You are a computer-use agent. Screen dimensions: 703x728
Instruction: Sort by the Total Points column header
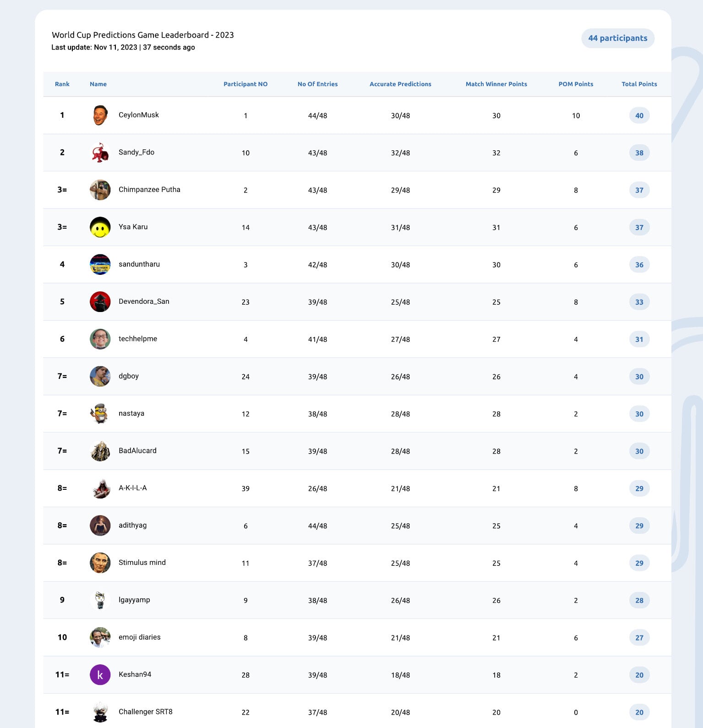coord(639,84)
